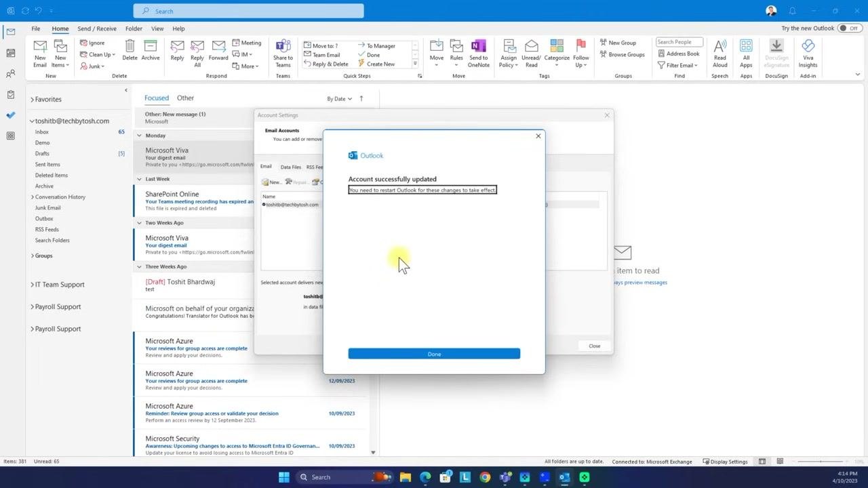Click Close in Account Settings dialog
The width and height of the screenshot is (868, 488).
point(594,346)
